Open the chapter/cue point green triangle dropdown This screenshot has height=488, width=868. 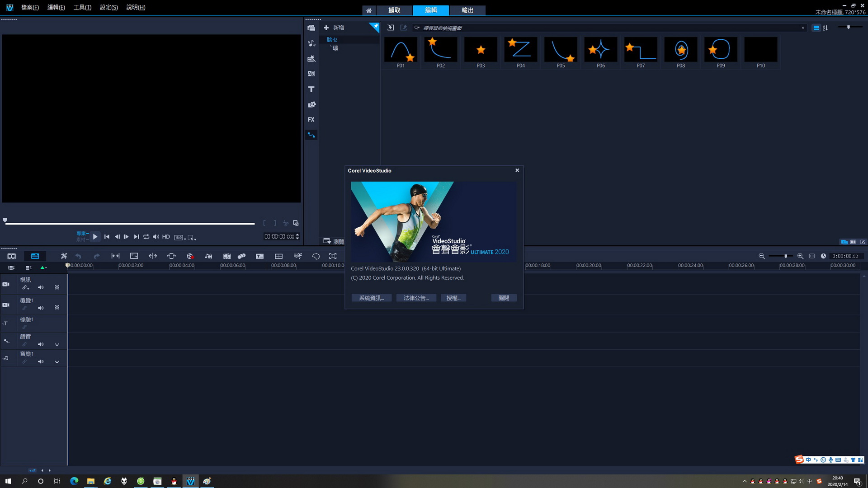pos(43,268)
